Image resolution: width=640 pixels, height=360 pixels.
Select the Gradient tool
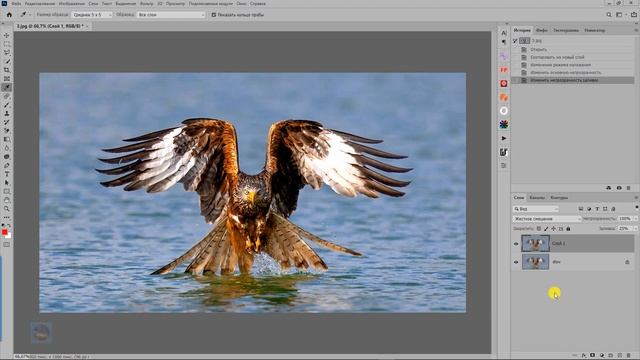[7, 140]
